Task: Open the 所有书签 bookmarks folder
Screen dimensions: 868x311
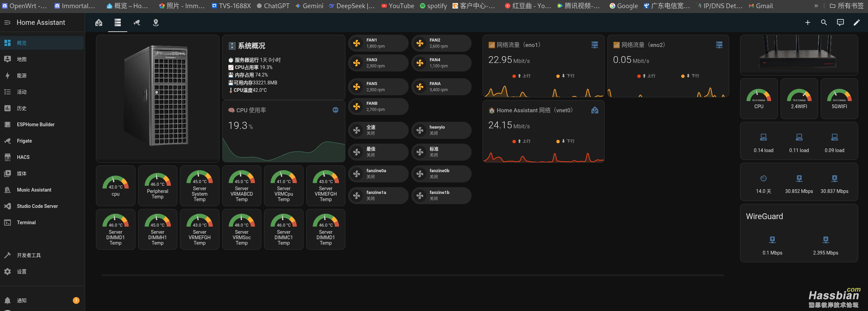Action: pos(847,6)
